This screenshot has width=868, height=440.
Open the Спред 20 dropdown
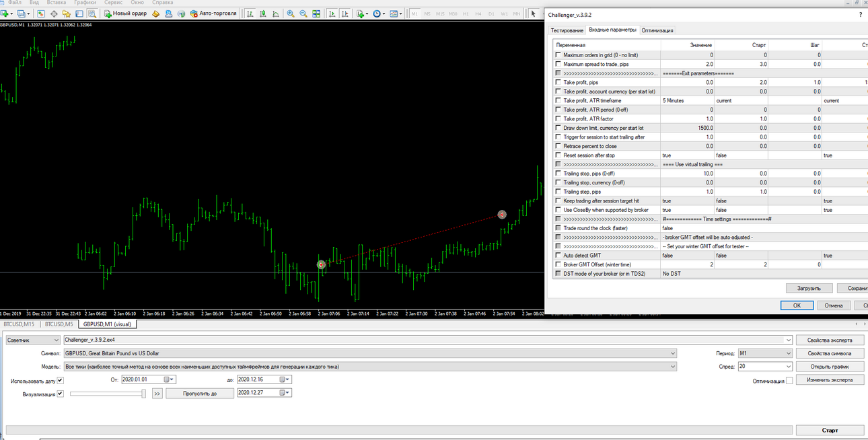pos(765,367)
